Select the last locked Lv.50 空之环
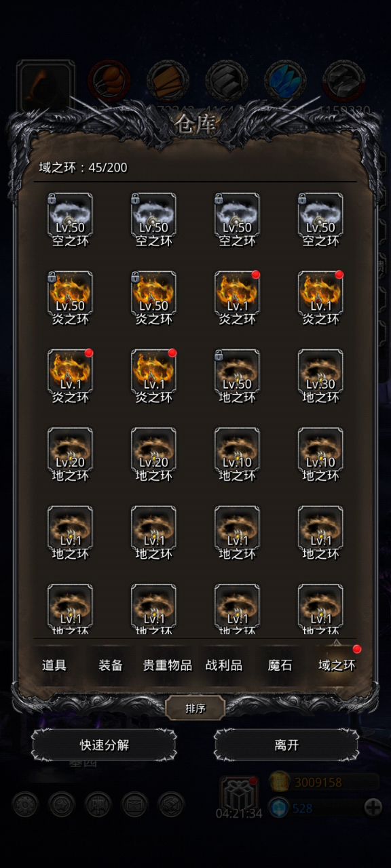This screenshot has width=391, height=868. (x=320, y=216)
